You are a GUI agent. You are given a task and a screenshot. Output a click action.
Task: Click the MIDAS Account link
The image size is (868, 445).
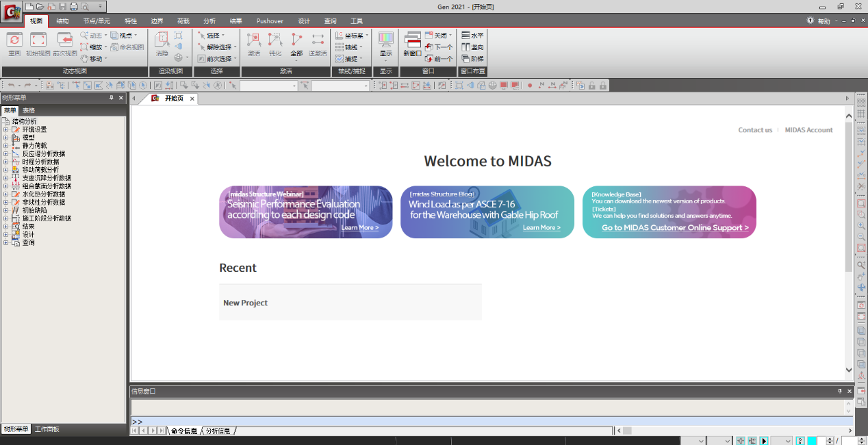[808, 130]
